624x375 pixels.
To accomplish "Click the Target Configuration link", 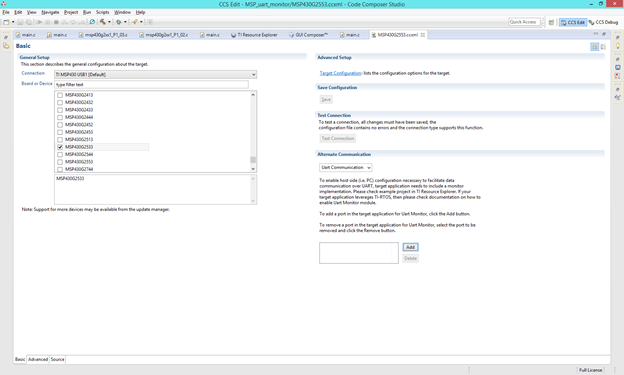I will click(340, 73).
